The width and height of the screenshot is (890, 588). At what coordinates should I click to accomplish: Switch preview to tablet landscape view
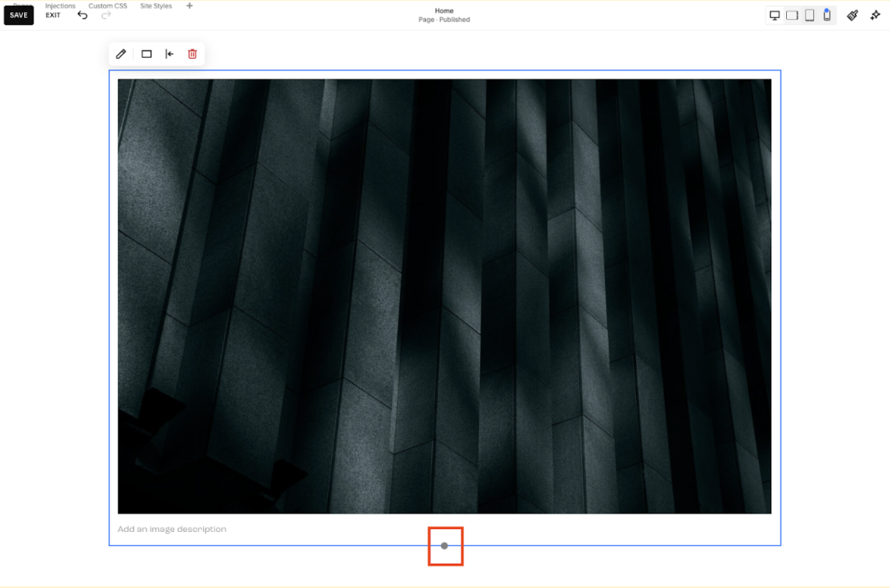pyautogui.click(x=792, y=14)
